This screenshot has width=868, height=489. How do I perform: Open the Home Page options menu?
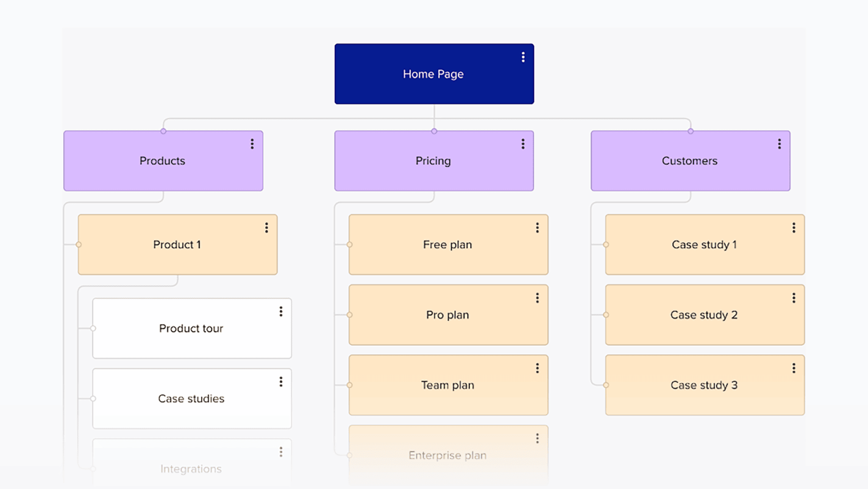click(523, 57)
